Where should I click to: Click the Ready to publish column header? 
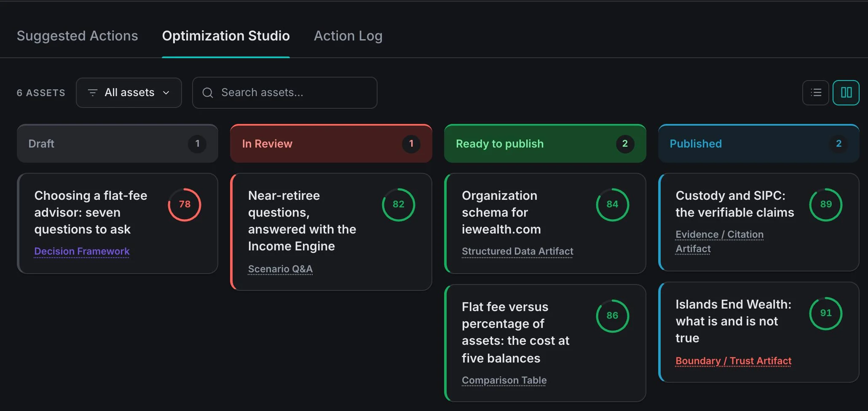(545, 144)
